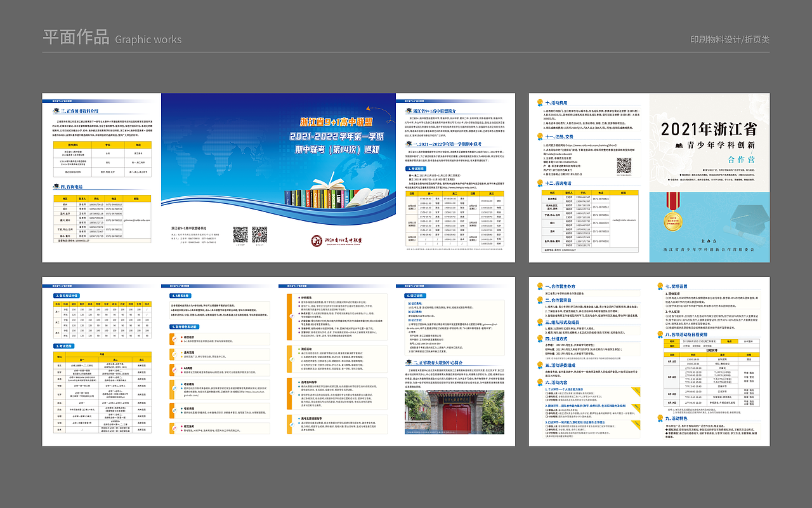The width and height of the screenshot is (812, 508).
Task: Click the blue 4.A卷和B卷 label
Action: click(181, 296)
